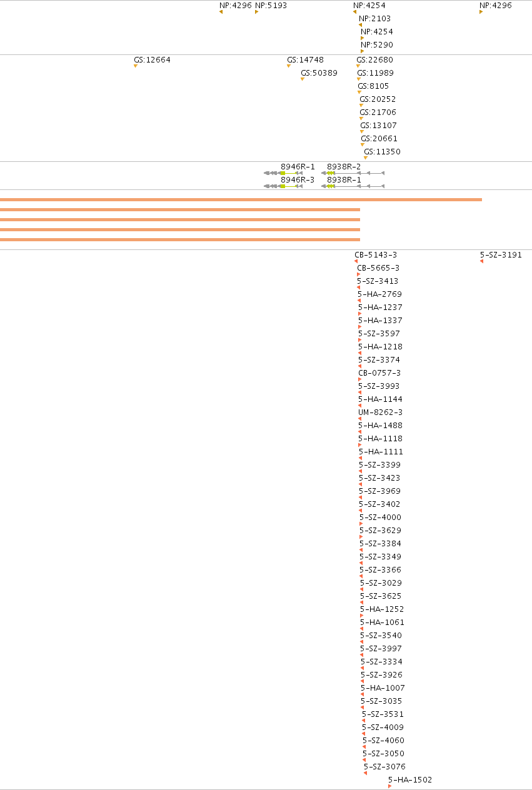This screenshot has height=790, width=532.
Task: Open the 8938R-2 transcript label
Action: [344, 166]
